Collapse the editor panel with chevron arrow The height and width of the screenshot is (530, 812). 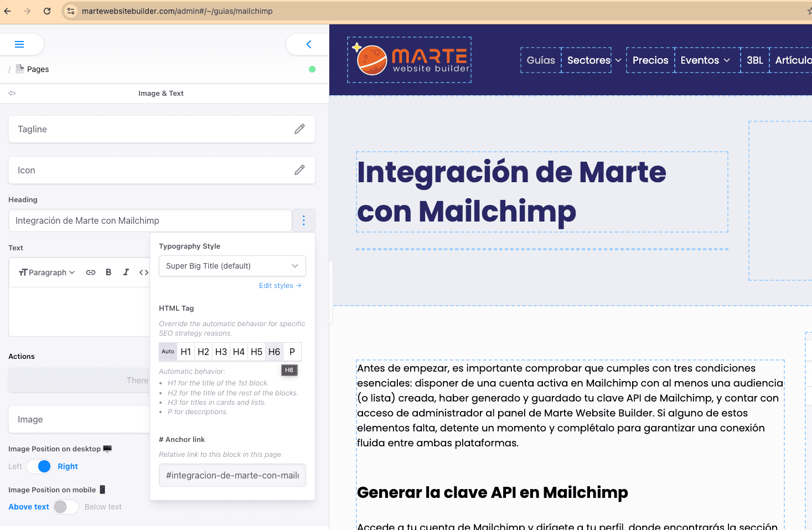[x=308, y=44]
